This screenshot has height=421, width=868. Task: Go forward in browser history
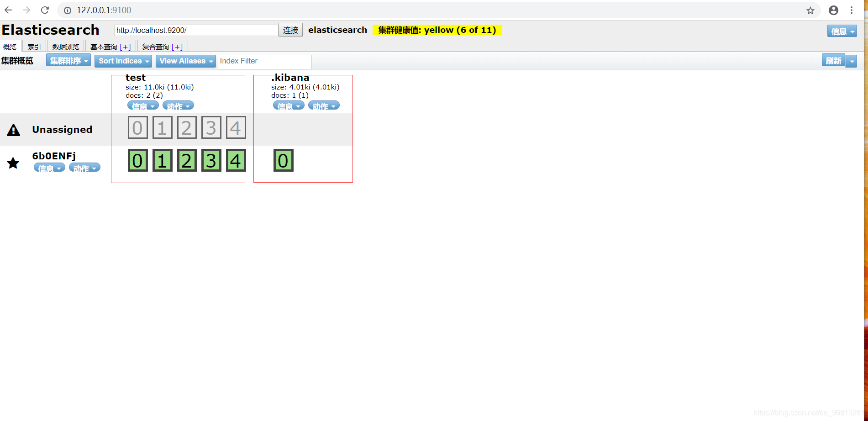[x=26, y=10]
